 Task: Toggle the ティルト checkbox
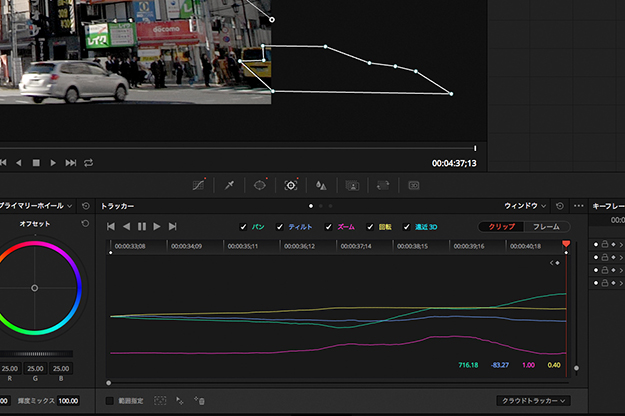tap(280, 227)
